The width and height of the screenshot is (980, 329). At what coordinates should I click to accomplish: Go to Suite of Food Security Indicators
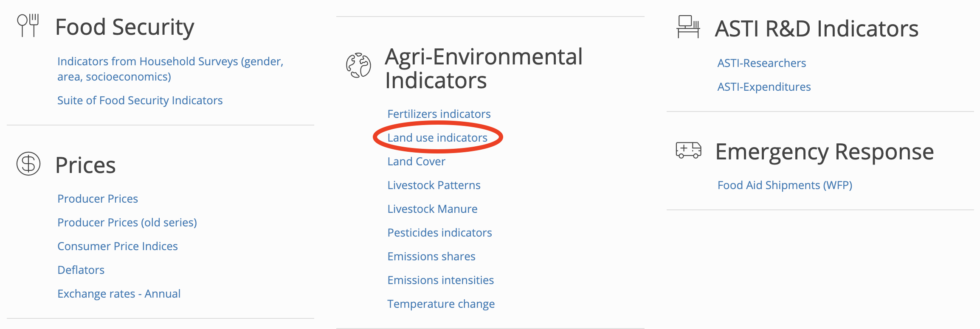pos(140,100)
